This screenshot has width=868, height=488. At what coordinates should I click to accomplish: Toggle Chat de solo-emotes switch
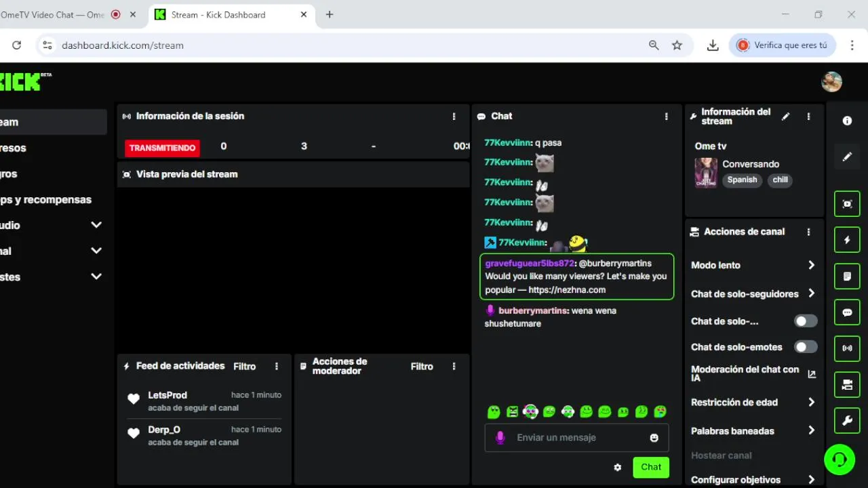click(x=806, y=347)
